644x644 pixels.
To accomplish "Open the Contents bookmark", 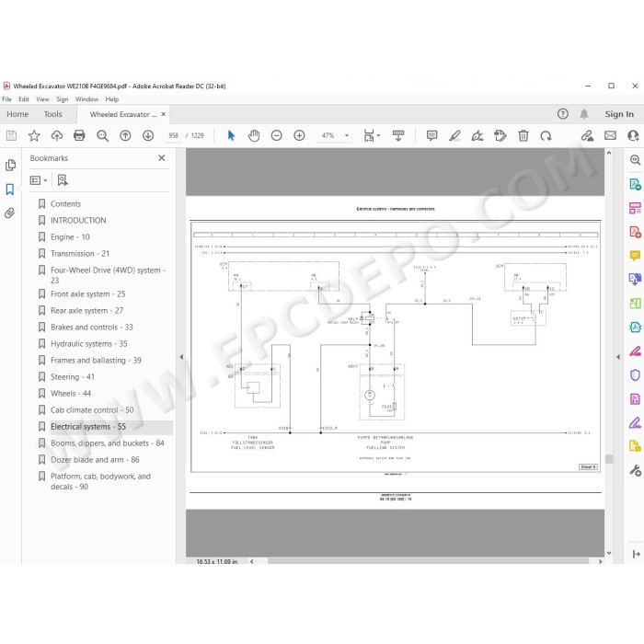I will [65, 203].
